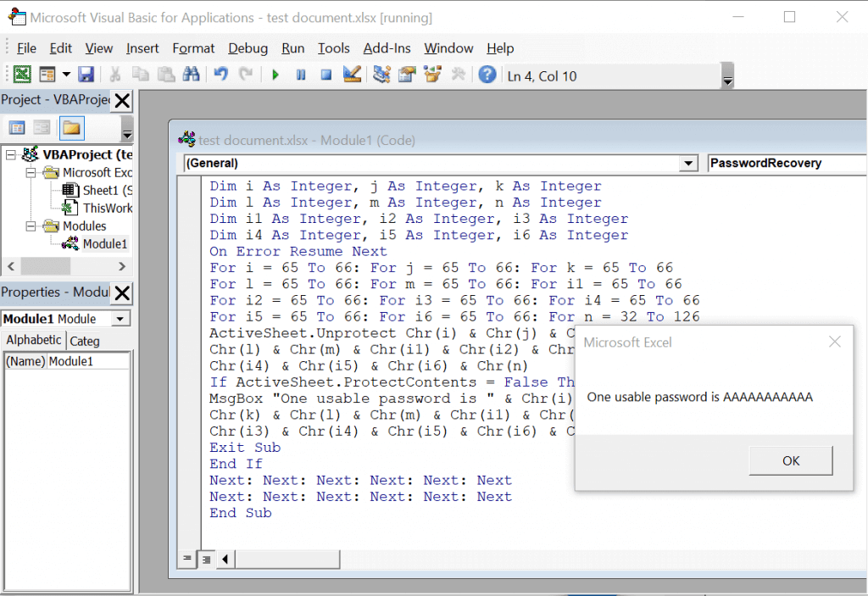Open Find with the binoculars icon
Image resolution: width=868 pixels, height=596 pixels.
point(191,75)
